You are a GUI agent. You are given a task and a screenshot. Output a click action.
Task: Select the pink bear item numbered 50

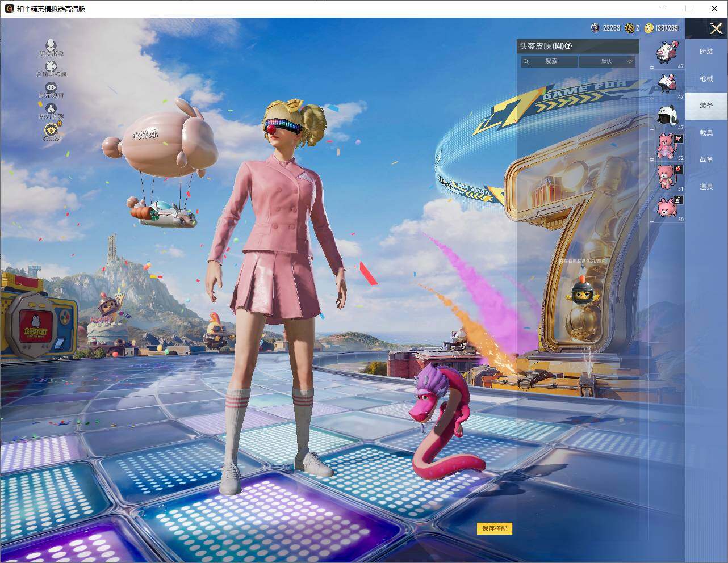[x=667, y=208]
